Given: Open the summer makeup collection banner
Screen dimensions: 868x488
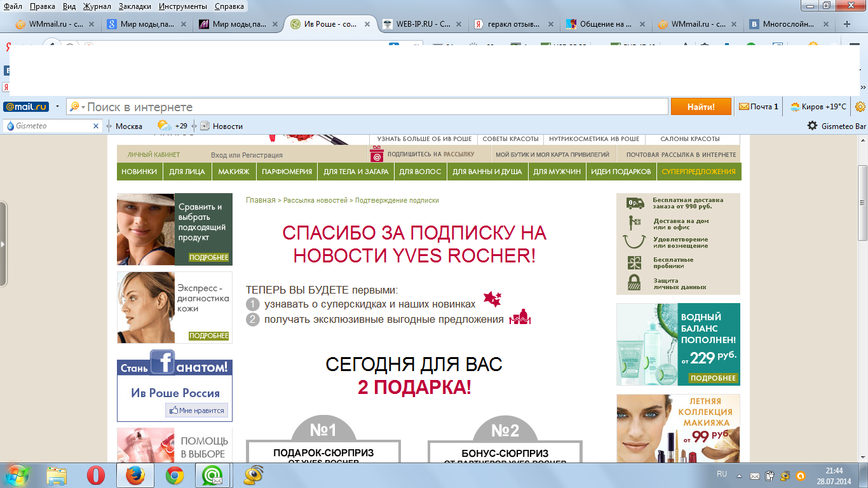Looking at the screenshot, I should pyautogui.click(x=678, y=429).
